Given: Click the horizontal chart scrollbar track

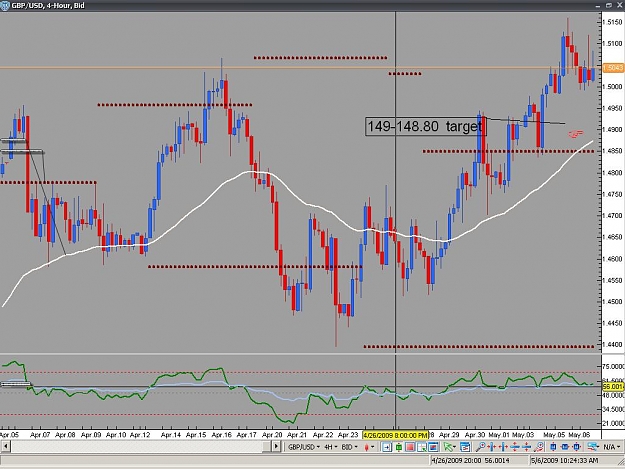Looking at the screenshot, I should 136,447.
